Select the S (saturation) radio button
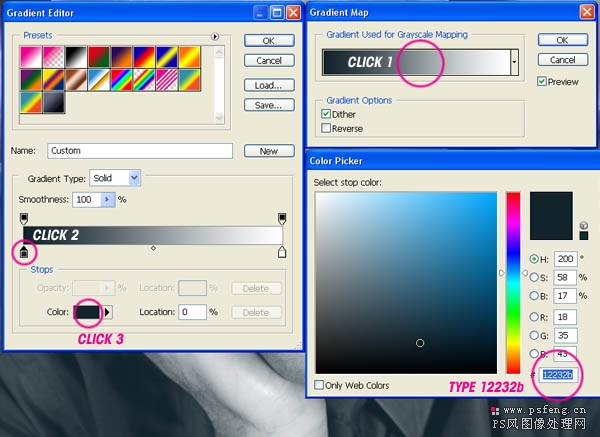Viewport: 600px width, 437px height. coord(534,277)
